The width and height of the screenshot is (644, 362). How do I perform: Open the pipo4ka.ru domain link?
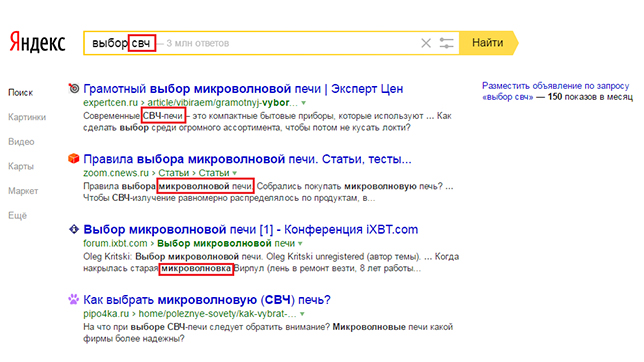pyautogui.click(x=106, y=314)
